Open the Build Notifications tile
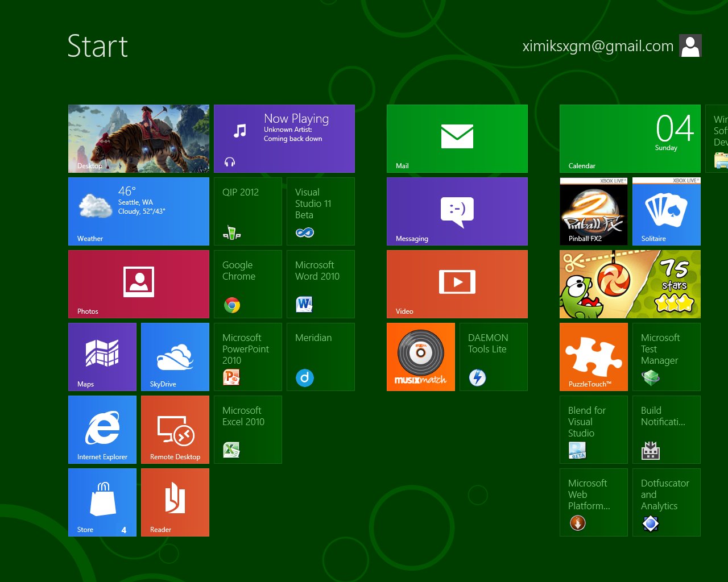This screenshot has height=582, width=728. pyautogui.click(x=667, y=430)
